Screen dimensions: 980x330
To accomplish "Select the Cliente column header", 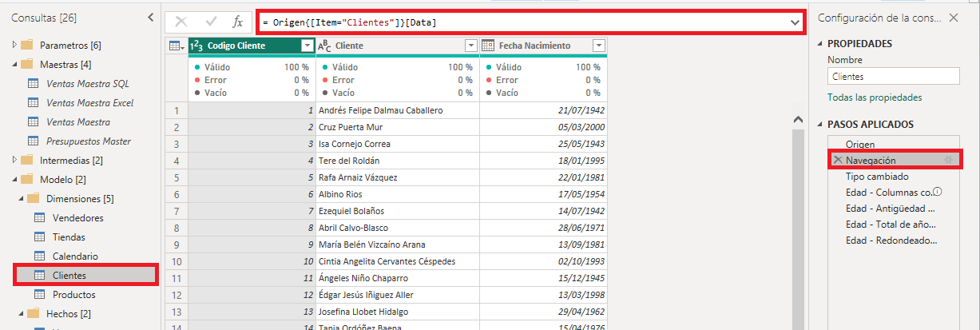I will click(x=398, y=46).
